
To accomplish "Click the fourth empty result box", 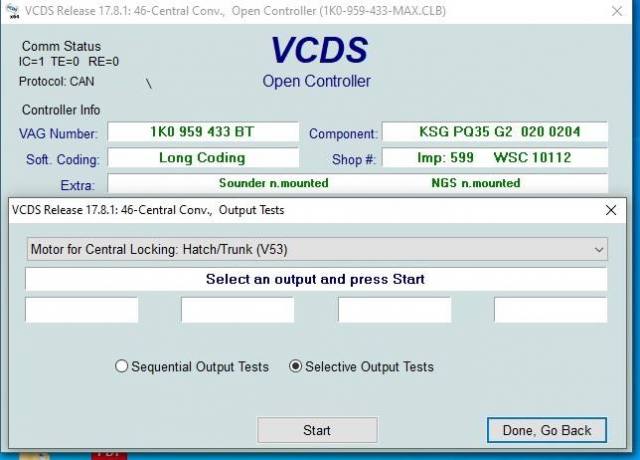I will click(550, 310).
